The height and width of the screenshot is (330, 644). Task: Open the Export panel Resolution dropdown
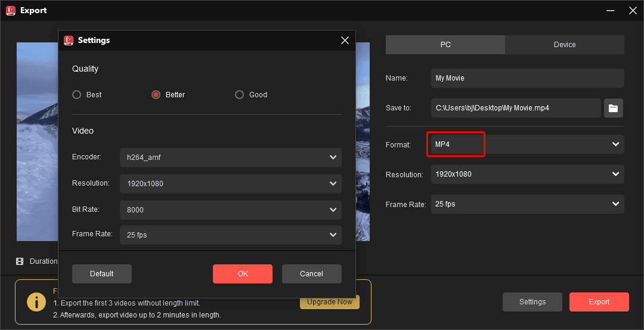527,174
